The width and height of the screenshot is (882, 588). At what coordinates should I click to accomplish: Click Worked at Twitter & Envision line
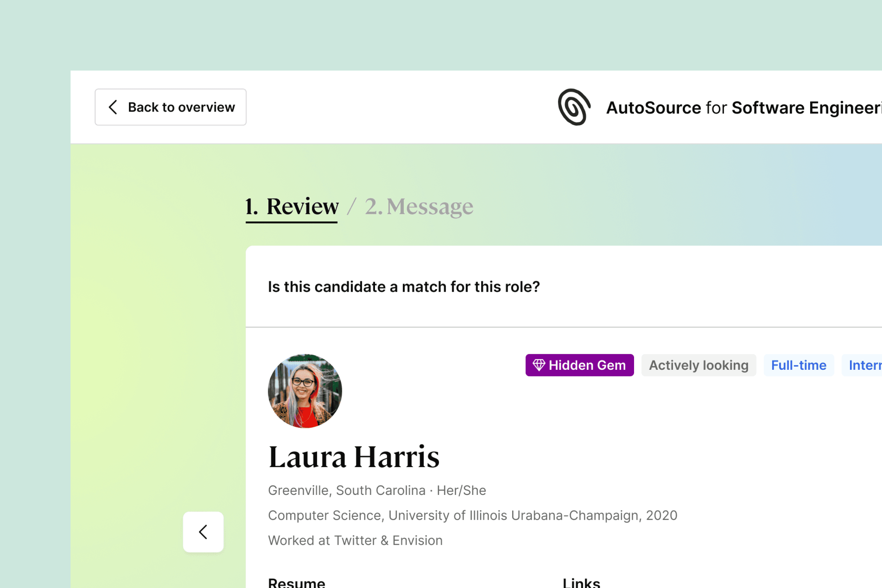click(x=355, y=540)
